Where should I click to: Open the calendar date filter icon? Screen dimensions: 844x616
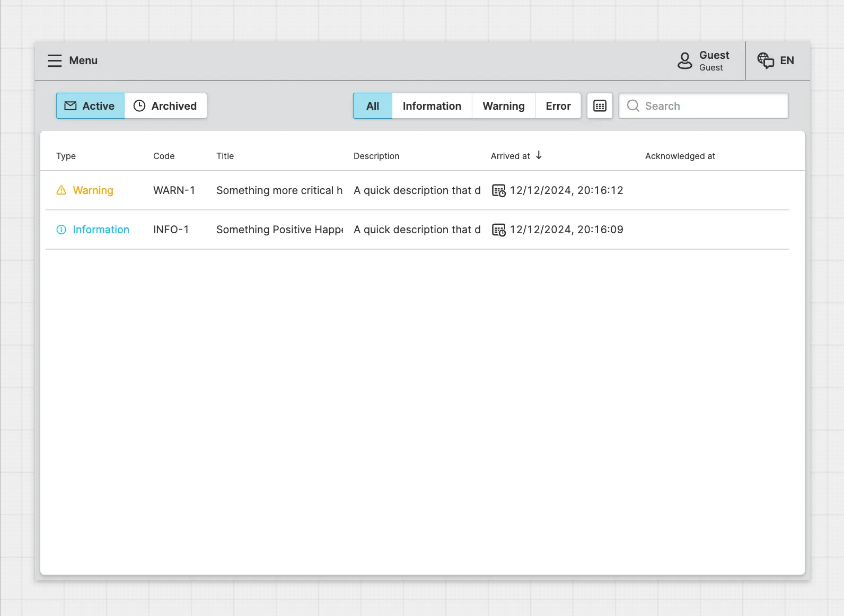coord(600,106)
